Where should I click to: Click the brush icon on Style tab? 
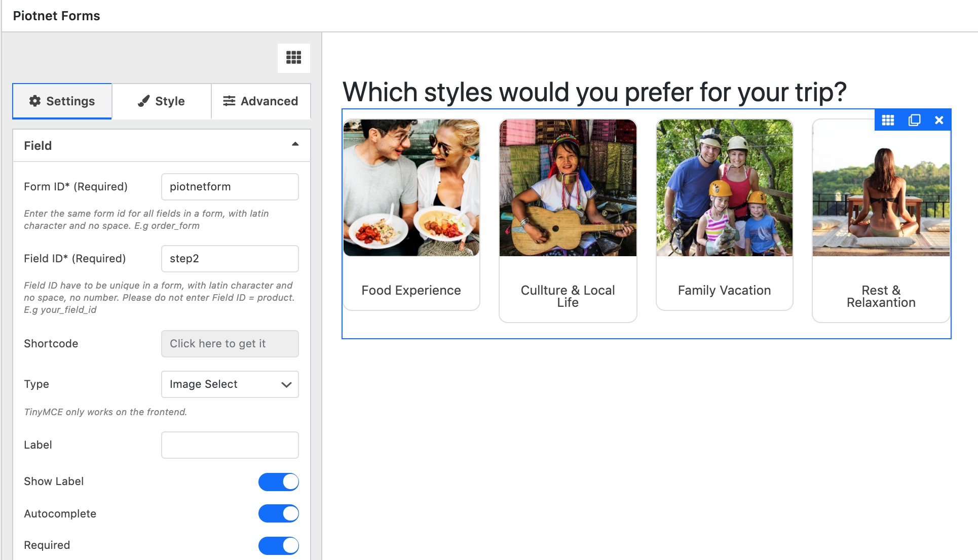[144, 101]
